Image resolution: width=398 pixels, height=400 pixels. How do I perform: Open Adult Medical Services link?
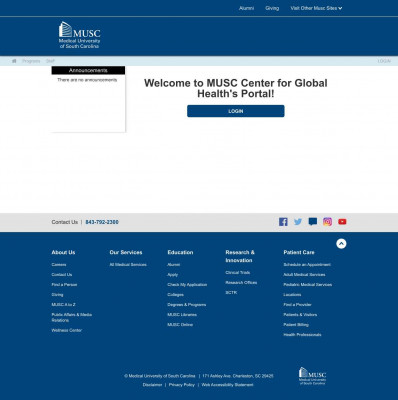pyautogui.click(x=304, y=275)
